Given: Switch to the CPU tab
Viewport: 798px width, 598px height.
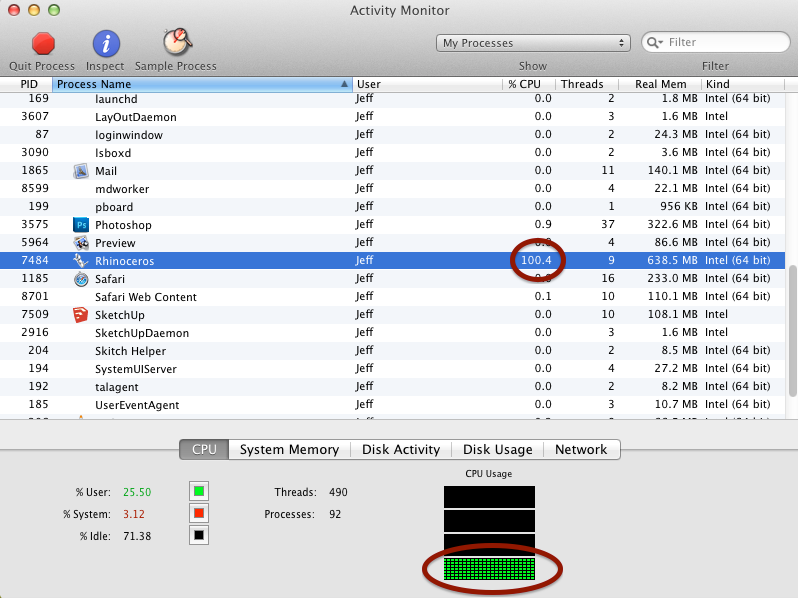Looking at the screenshot, I should click(x=204, y=449).
